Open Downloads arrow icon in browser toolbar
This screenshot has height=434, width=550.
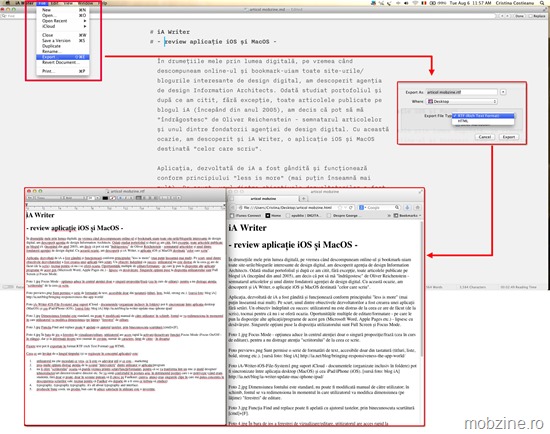(408, 207)
